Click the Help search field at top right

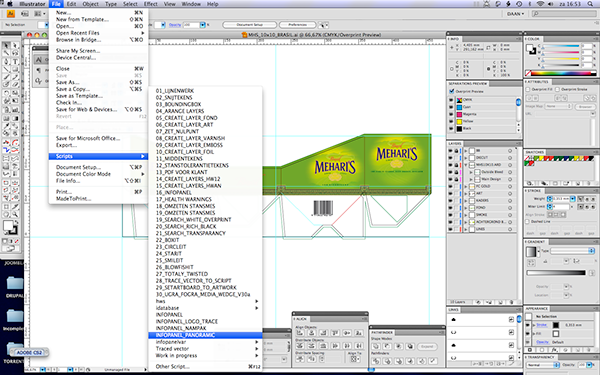click(x=564, y=14)
